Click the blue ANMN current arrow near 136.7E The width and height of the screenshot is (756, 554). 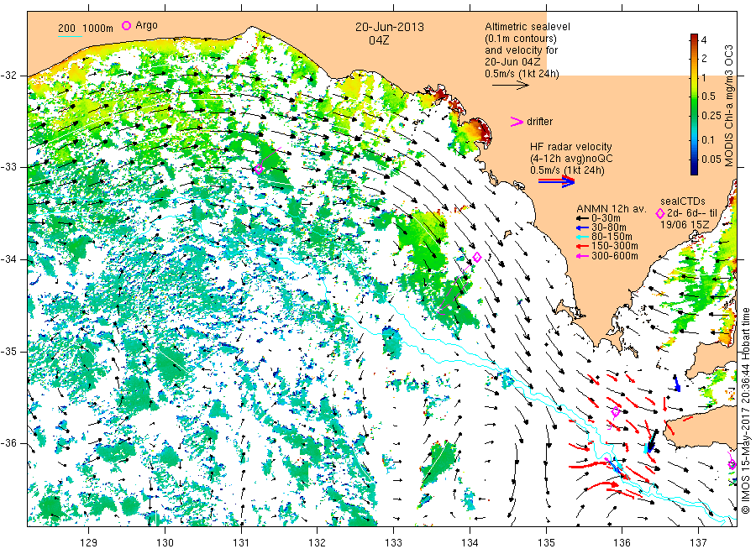(676, 383)
